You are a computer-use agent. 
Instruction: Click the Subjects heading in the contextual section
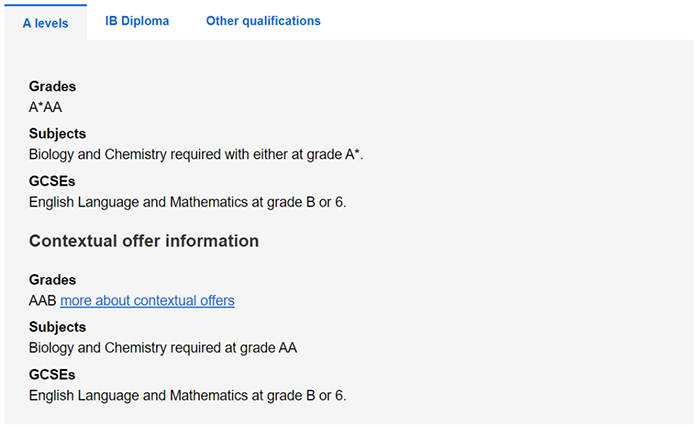click(57, 327)
